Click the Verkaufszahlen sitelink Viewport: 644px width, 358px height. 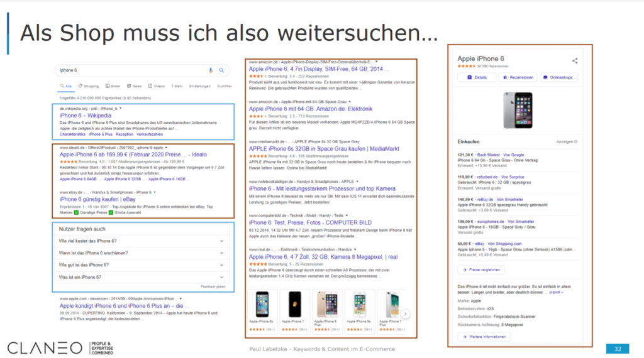point(150,134)
